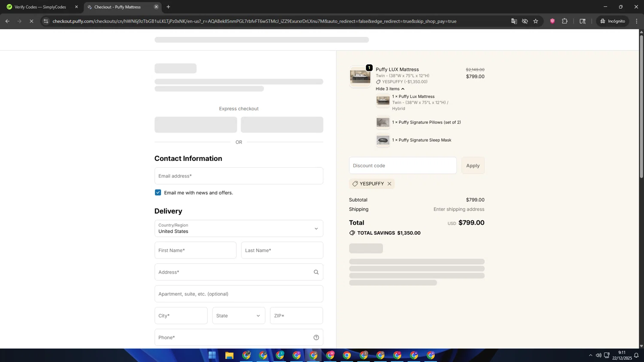Click the Last Name field
Screen dimensions: 644x362
pos(282,250)
